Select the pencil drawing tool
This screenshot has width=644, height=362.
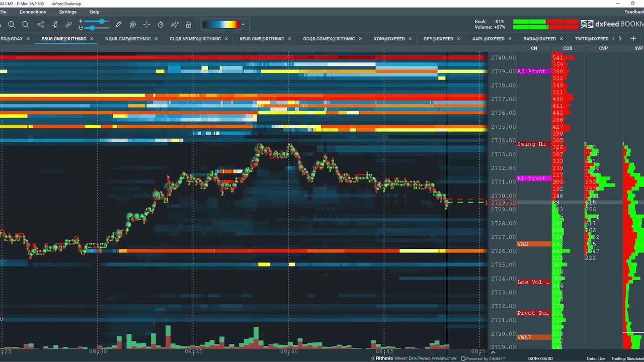pos(119,25)
